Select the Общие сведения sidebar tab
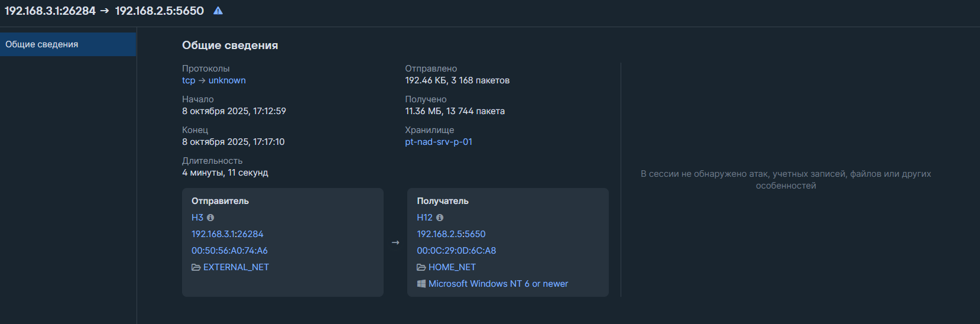 (42, 44)
